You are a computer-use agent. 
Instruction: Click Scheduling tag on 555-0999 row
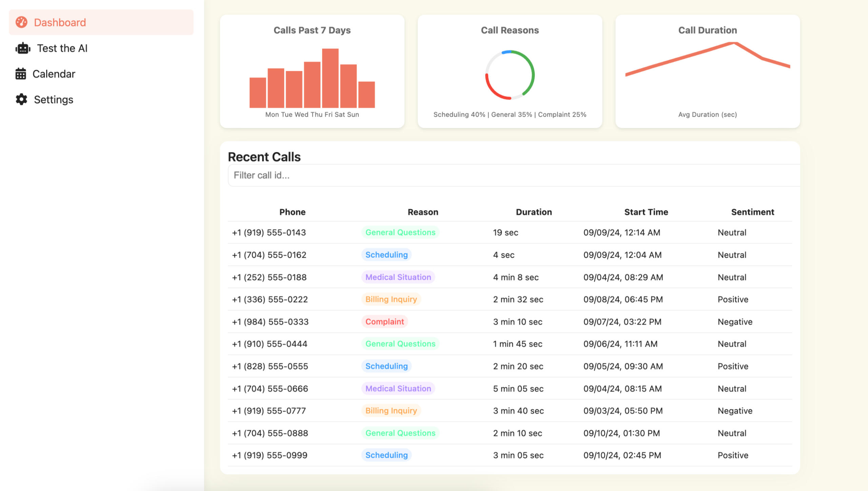click(x=386, y=455)
